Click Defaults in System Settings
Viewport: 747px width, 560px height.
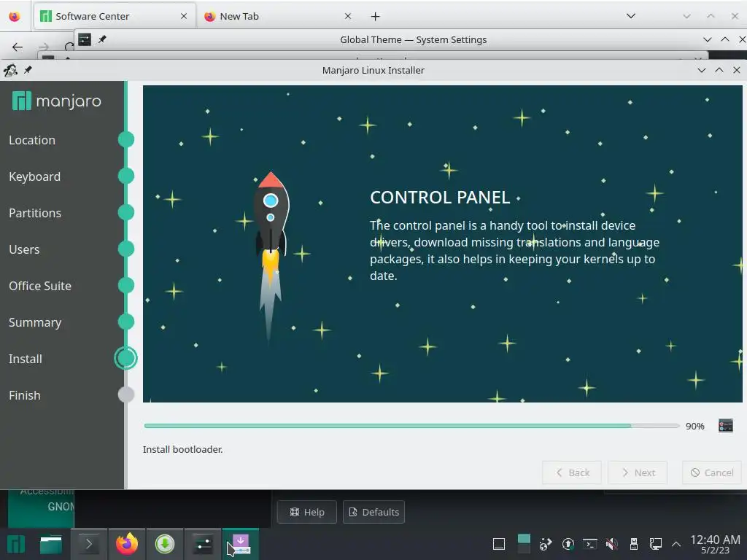coord(373,512)
